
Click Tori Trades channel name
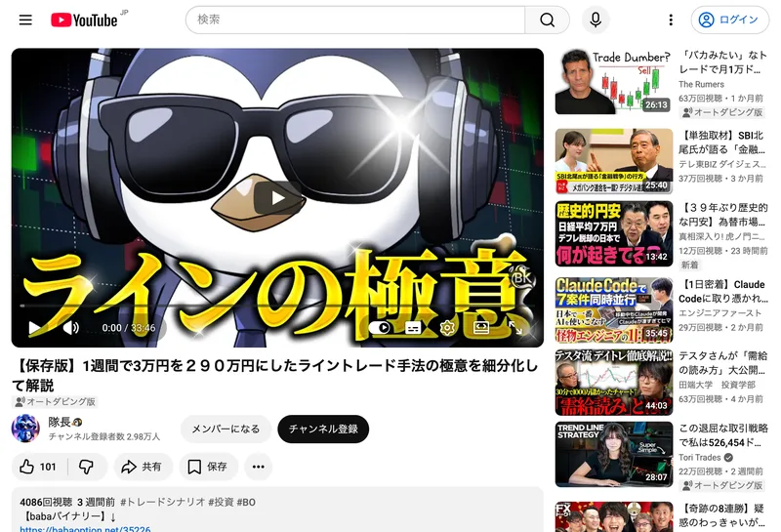pos(700,457)
